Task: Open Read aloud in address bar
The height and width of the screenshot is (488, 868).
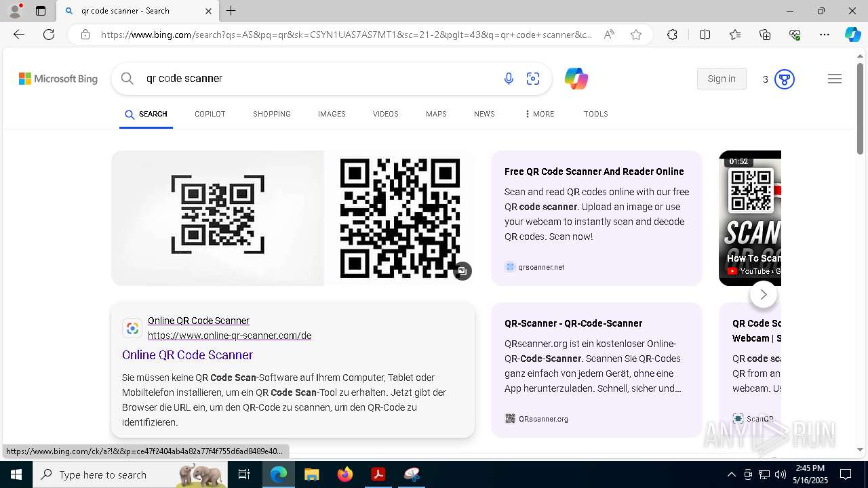Action: click(x=609, y=35)
